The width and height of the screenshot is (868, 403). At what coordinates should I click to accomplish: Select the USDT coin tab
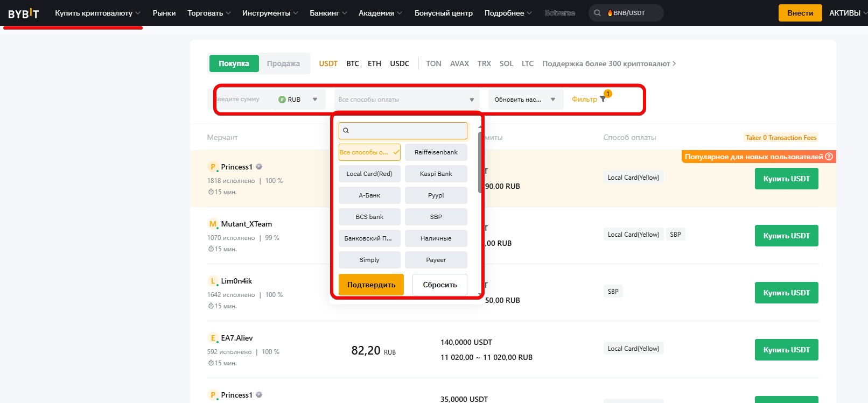(328, 63)
